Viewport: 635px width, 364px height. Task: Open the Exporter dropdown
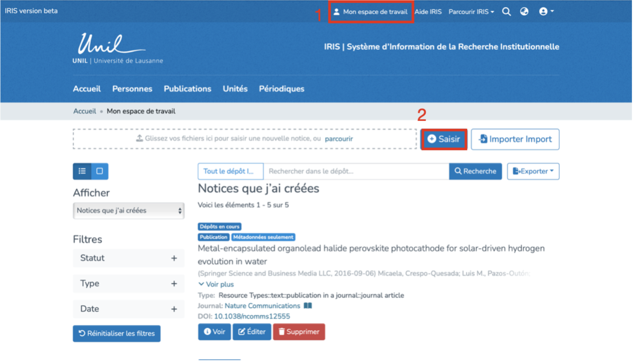pyautogui.click(x=533, y=171)
